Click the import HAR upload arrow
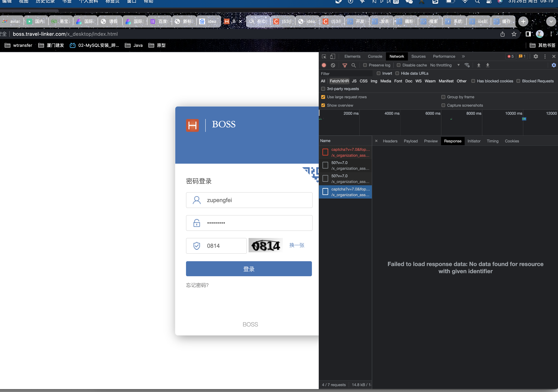The height and width of the screenshot is (392, 558). (479, 65)
